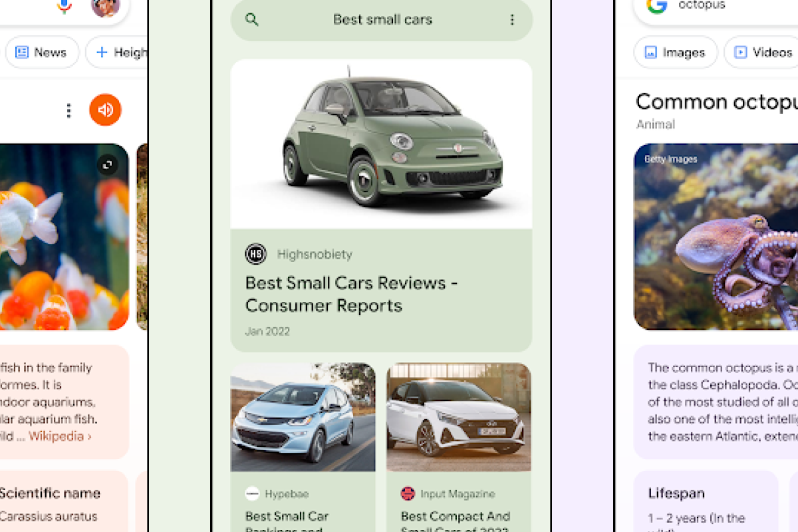Expand the goldfish image fullscreen icon
This screenshot has width=798, height=532.
coord(108,164)
